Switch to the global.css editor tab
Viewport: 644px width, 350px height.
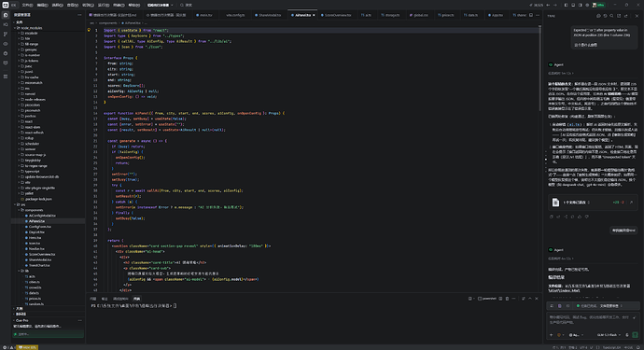pyautogui.click(x=419, y=15)
